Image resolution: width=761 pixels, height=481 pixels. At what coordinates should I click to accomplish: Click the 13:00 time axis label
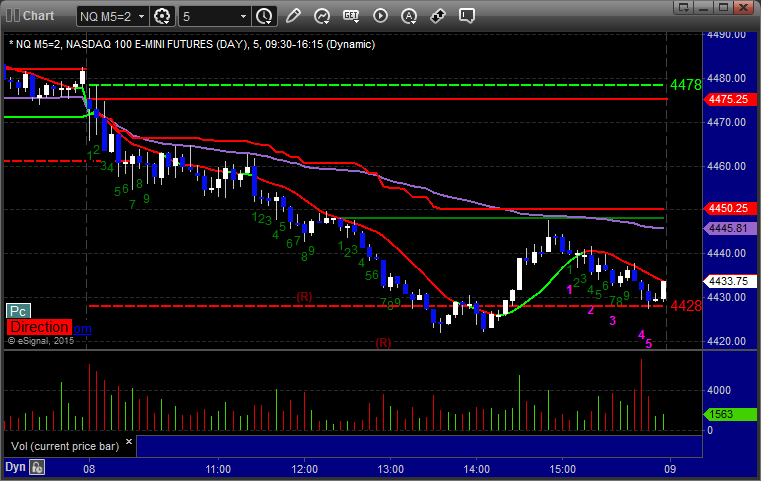click(x=391, y=469)
